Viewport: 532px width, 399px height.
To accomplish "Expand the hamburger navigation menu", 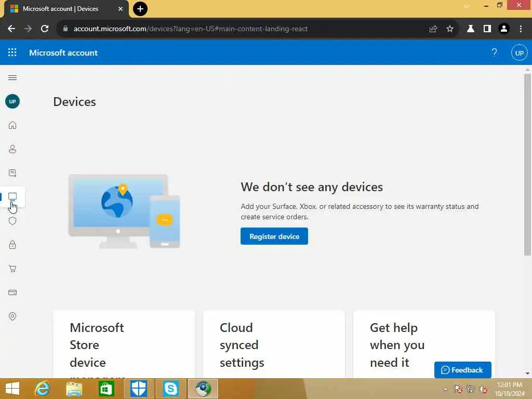I will pyautogui.click(x=12, y=78).
